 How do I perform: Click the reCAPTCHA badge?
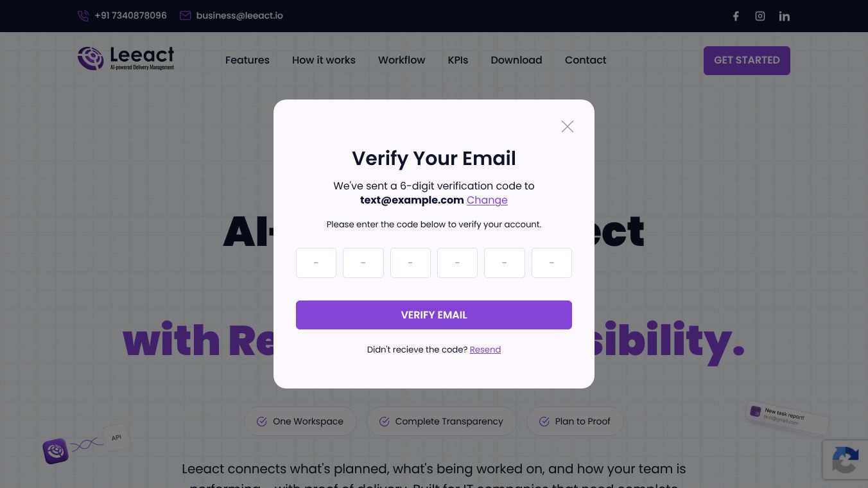click(x=846, y=459)
